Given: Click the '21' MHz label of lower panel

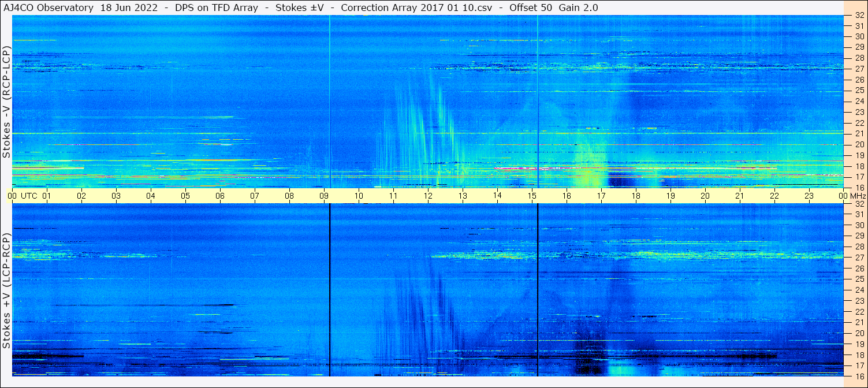Looking at the screenshot, I should (859, 322).
